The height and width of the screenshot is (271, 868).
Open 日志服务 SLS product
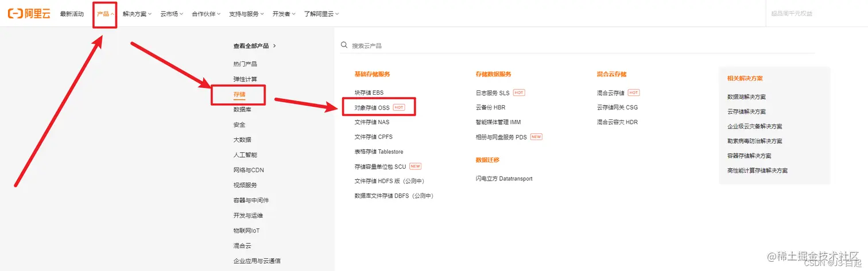[493, 92]
